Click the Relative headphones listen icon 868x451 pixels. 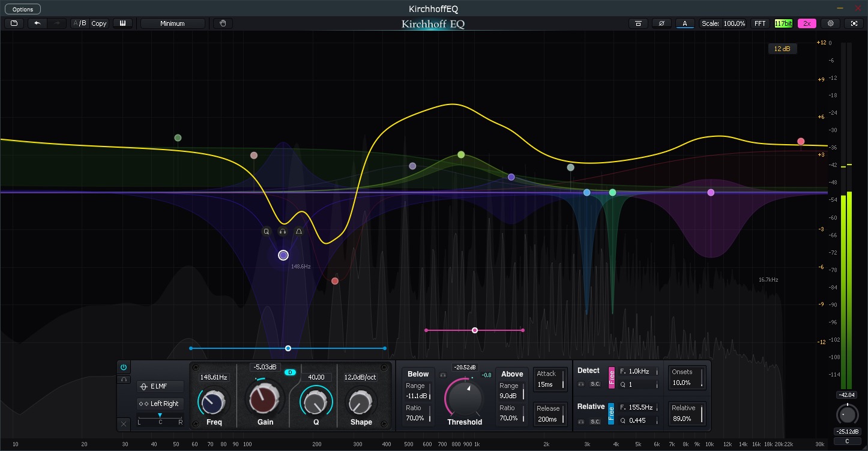coord(581,422)
